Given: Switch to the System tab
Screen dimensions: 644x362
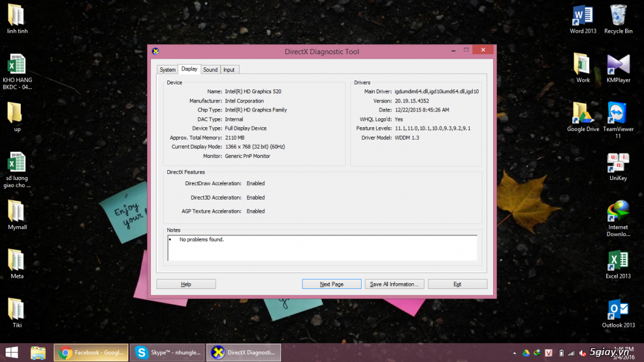Looking at the screenshot, I should (x=167, y=70).
